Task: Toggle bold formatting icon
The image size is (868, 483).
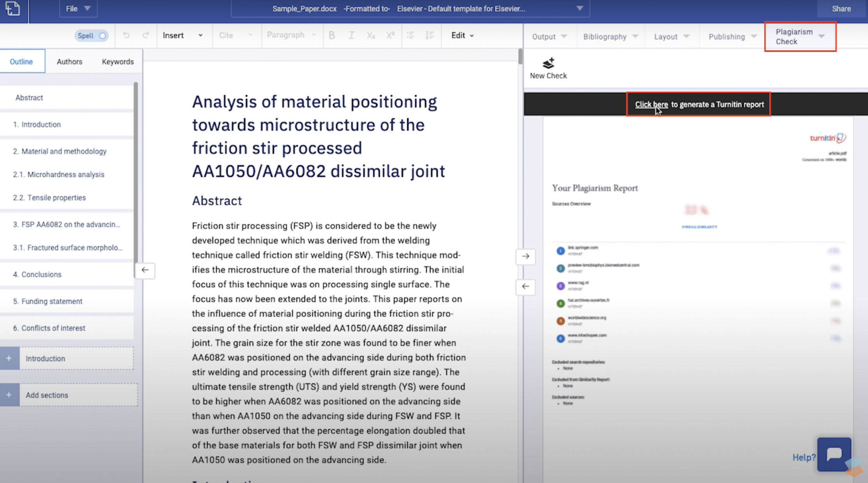Action: (332, 35)
